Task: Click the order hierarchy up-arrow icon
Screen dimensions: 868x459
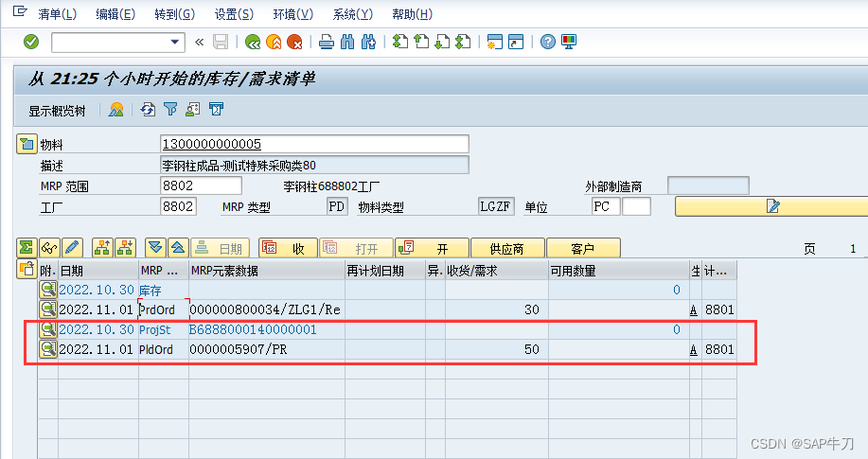Action: (x=102, y=248)
